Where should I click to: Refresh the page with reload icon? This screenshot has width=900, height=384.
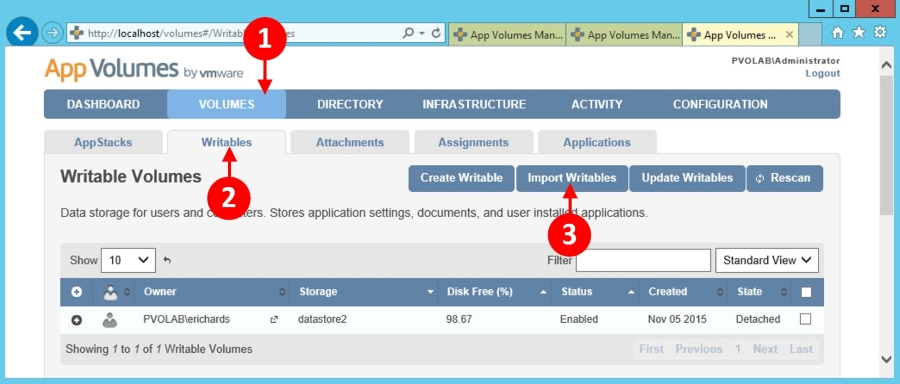click(x=436, y=33)
